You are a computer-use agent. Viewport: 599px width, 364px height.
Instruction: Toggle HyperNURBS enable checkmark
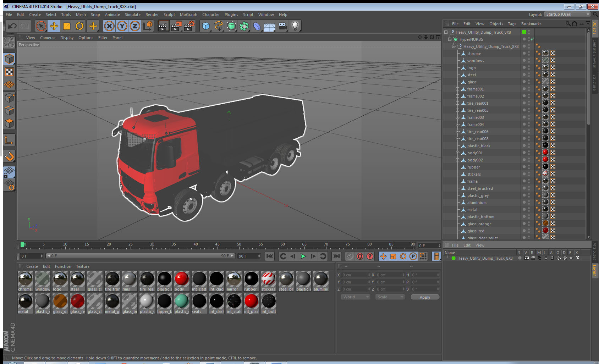[x=532, y=39]
